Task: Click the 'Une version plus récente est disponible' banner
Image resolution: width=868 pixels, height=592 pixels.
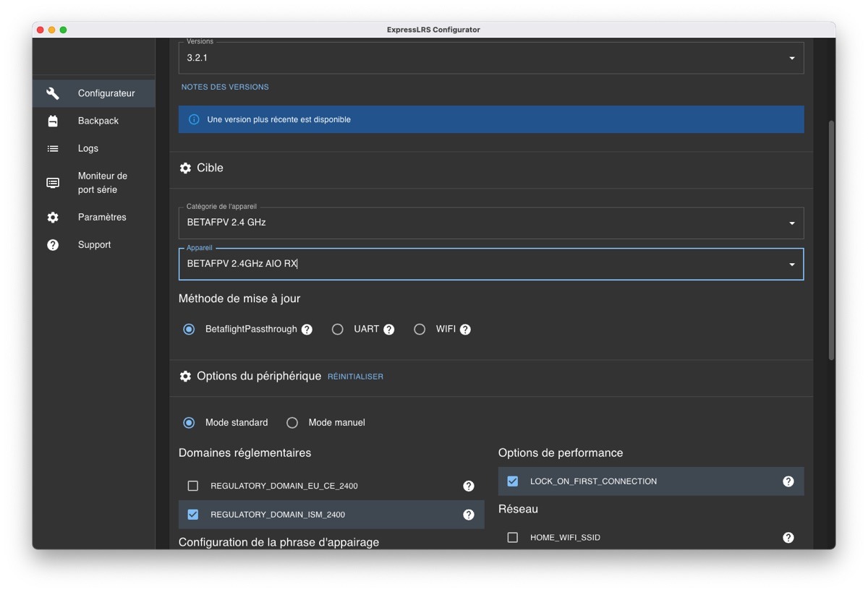Action: tap(491, 119)
